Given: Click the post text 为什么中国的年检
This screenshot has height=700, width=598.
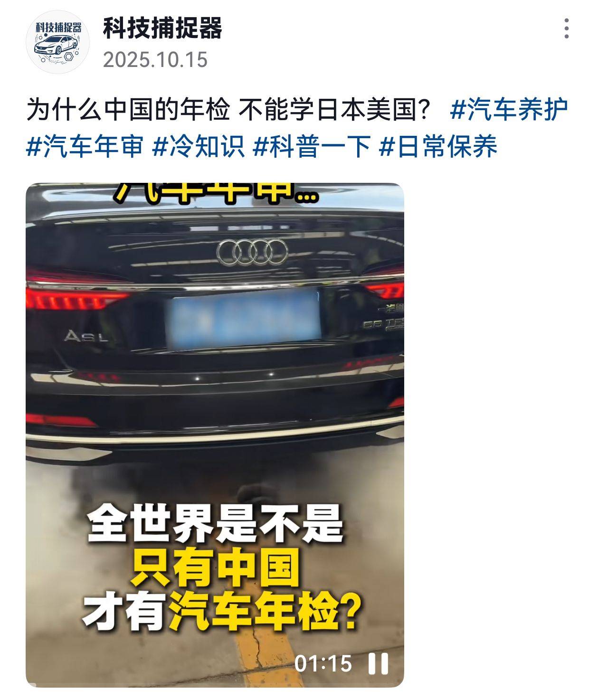Looking at the screenshot, I should [x=128, y=110].
